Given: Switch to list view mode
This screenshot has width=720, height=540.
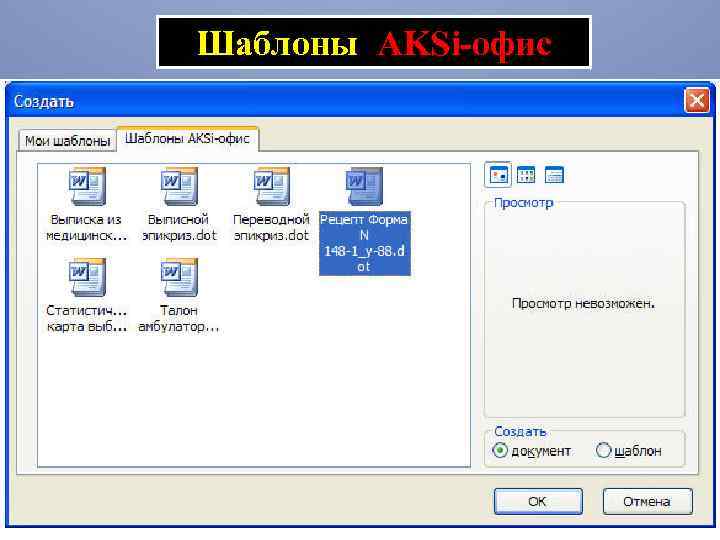Looking at the screenshot, I should pyautogui.click(x=526, y=175).
